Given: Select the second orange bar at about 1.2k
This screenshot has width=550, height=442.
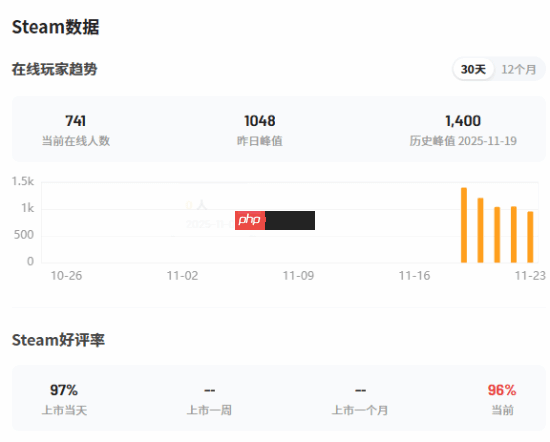Looking at the screenshot, I should point(480,230).
